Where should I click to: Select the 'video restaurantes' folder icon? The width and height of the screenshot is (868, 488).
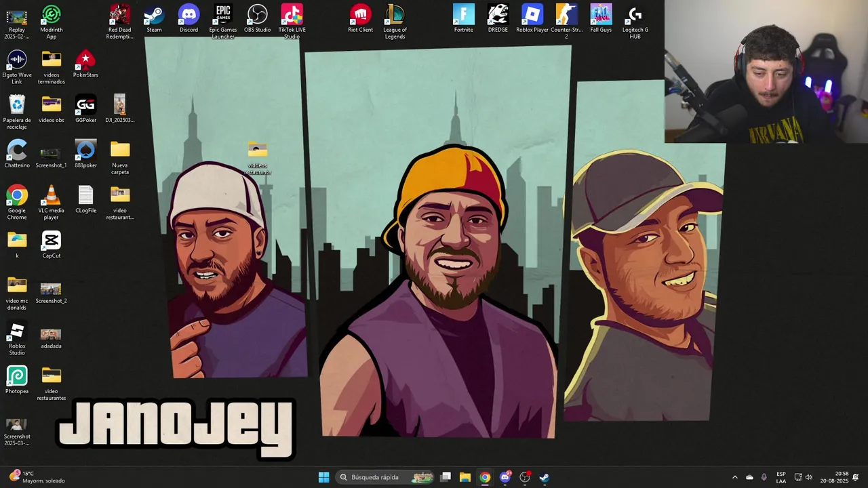[x=52, y=384]
